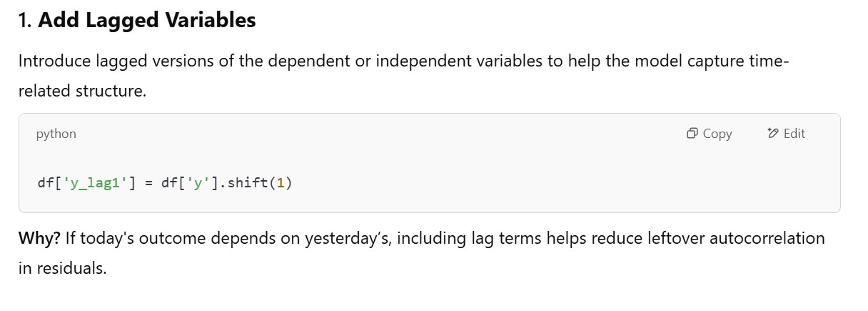This screenshot has height=311, width=868.
Task: Click the Copy icon in code block
Action: 692,134
